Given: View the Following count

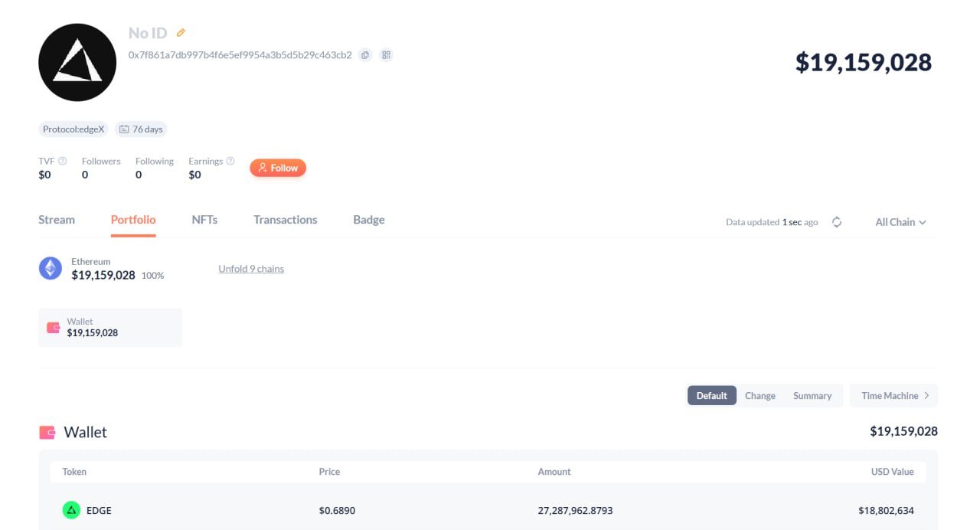Looking at the screenshot, I should 139,175.
